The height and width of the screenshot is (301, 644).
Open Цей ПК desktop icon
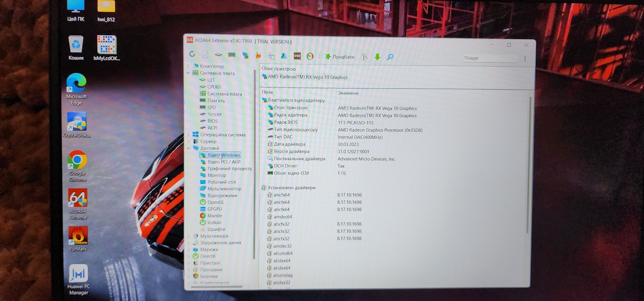[76, 11]
